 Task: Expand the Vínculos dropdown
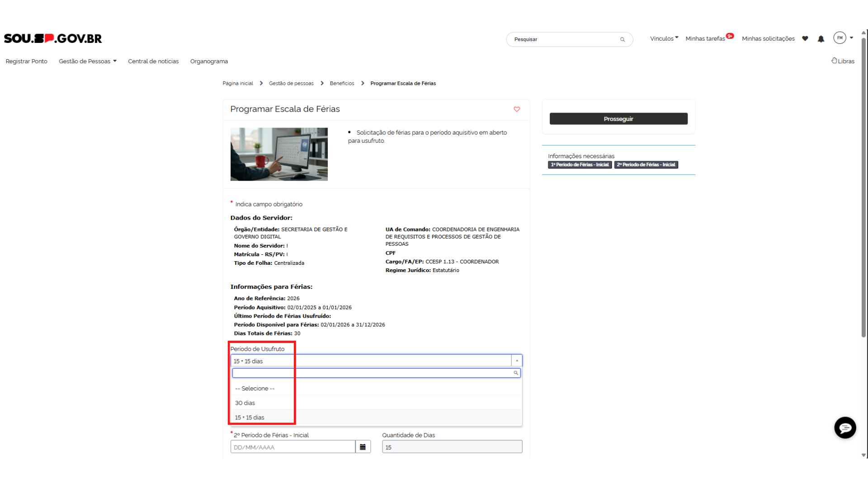(x=664, y=39)
